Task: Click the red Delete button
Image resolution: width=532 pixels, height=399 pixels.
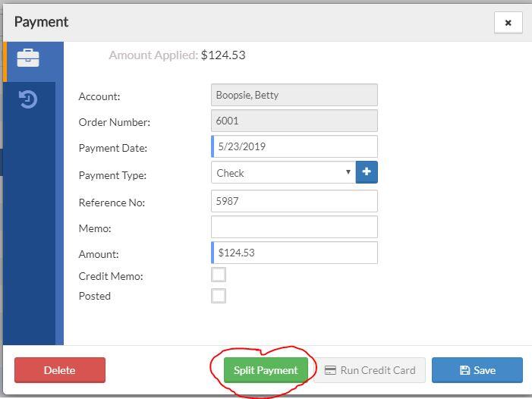Action: pos(60,370)
